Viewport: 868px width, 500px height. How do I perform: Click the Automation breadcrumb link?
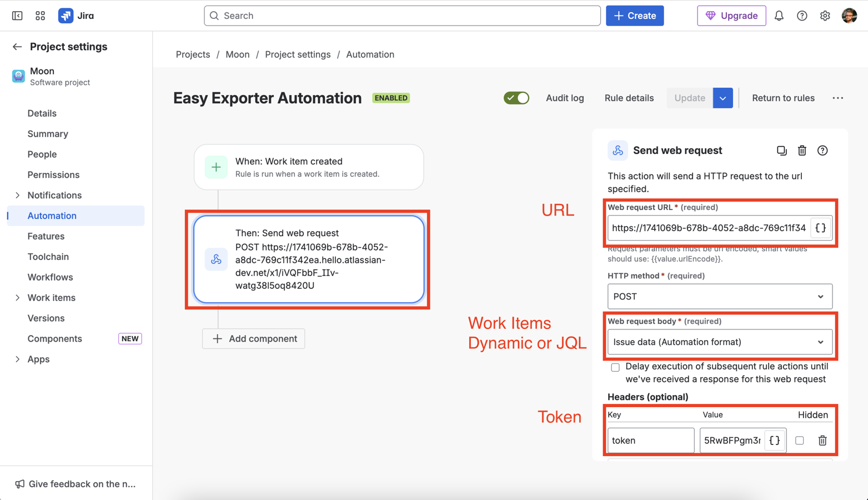(370, 54)
